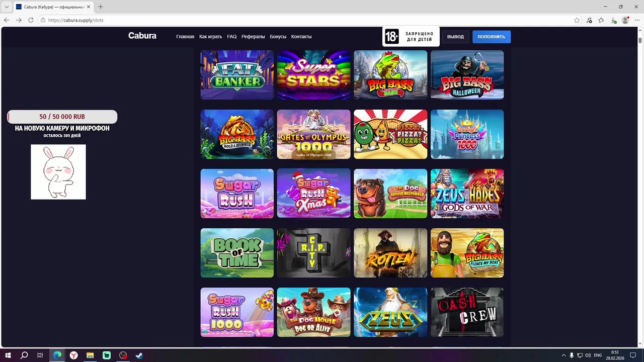644x362 pixels.
Task: Open the Rotten slot thumbnail
Action: point(390,253)
